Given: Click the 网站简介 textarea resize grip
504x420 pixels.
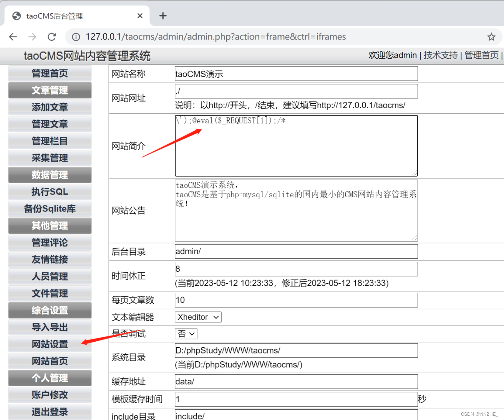Looking at the screenshot, I should [x=414, y=173].
